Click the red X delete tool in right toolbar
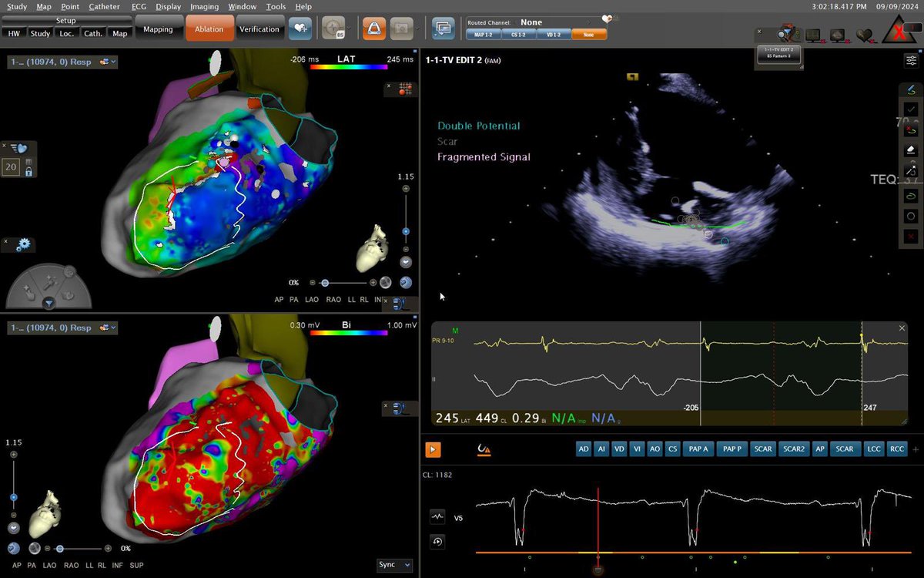 tap(911, 237)
